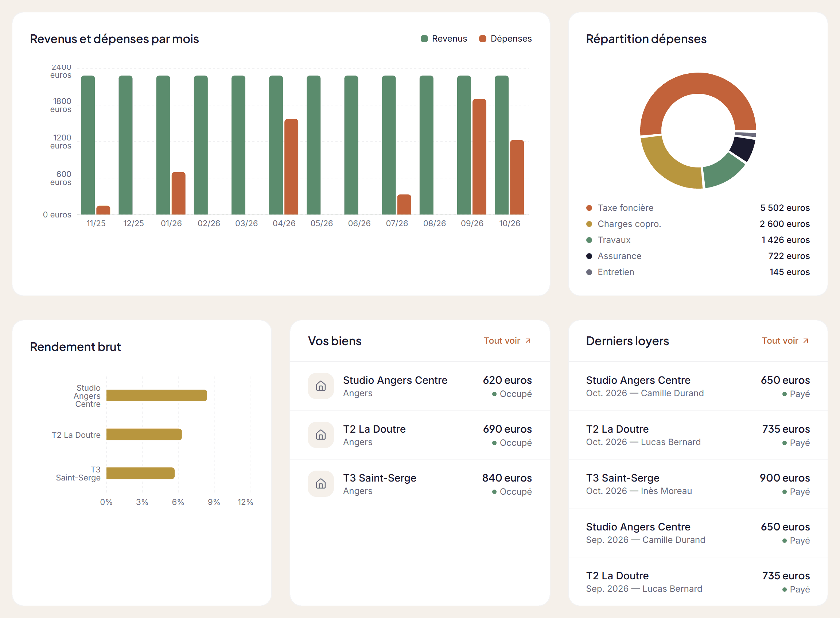Click the arrow icon beside Vos biens Tout voir
The image size is (840, 618).
[528, 341]
